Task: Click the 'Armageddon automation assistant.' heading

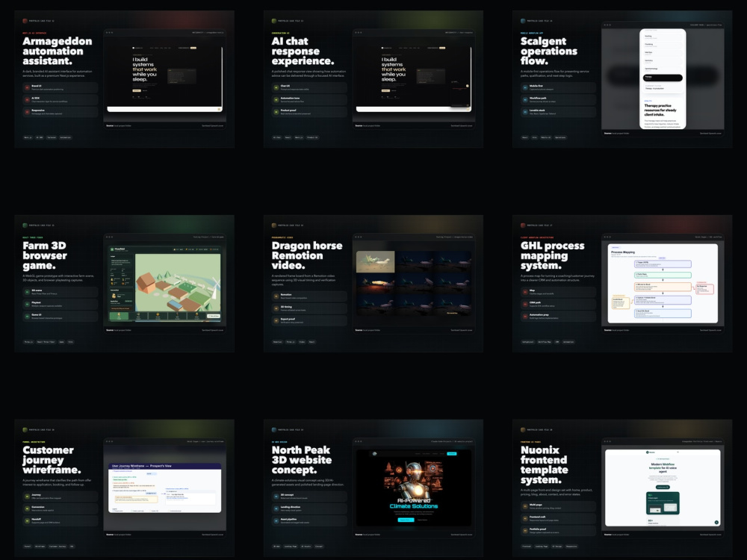Action: (x=58, y=51)
